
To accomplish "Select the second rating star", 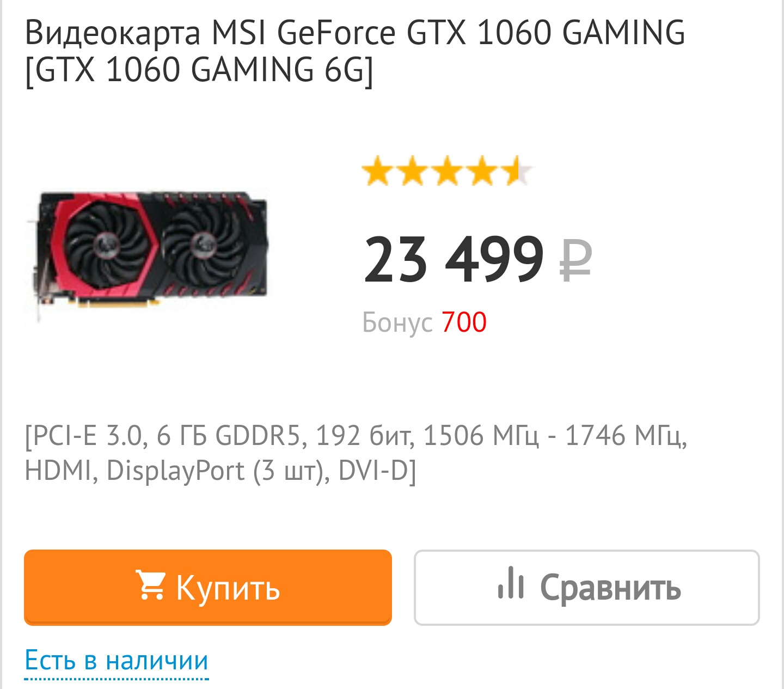I will pyautogui.click(x=412, y=171).
